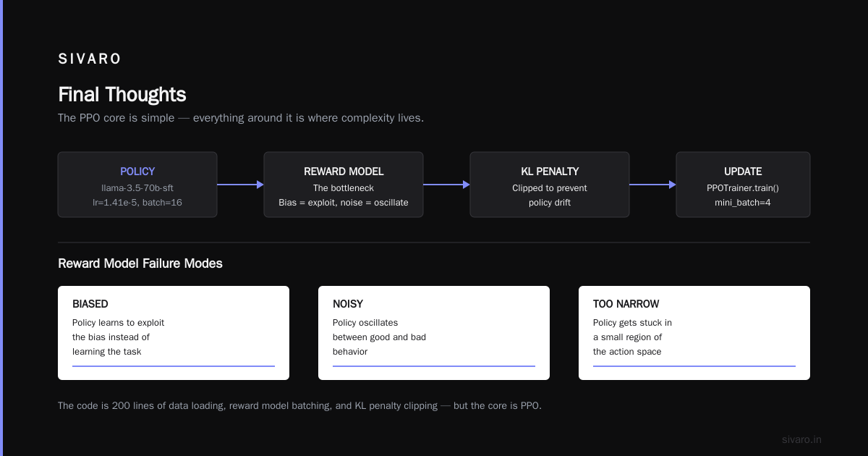Select the BIASED failure mode card
Screen dimensions: 868x456
[x=174, y=333]
